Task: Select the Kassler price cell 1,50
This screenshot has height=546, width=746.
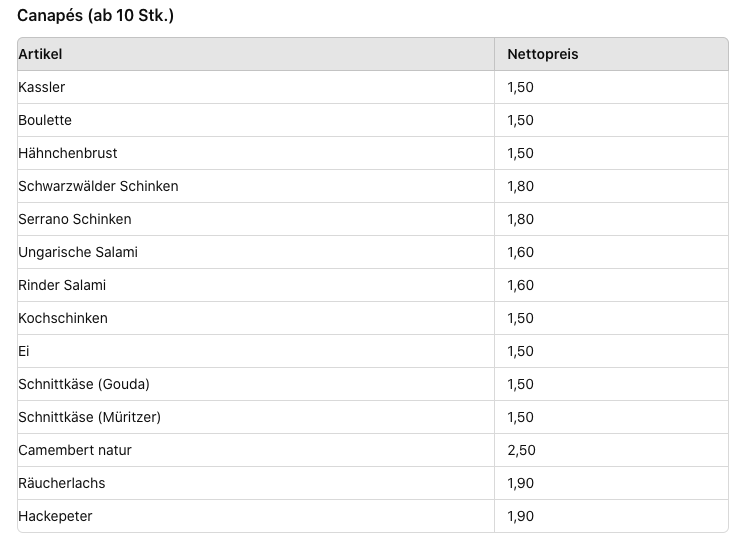Action: (521, 87)
